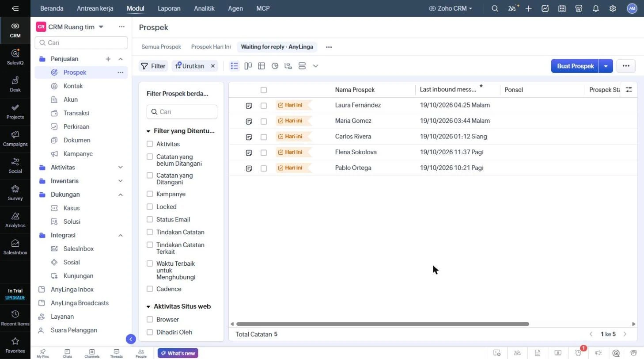644x359 pixels.
Task: Switch to the chart view icon
Action: coord(275,66)
